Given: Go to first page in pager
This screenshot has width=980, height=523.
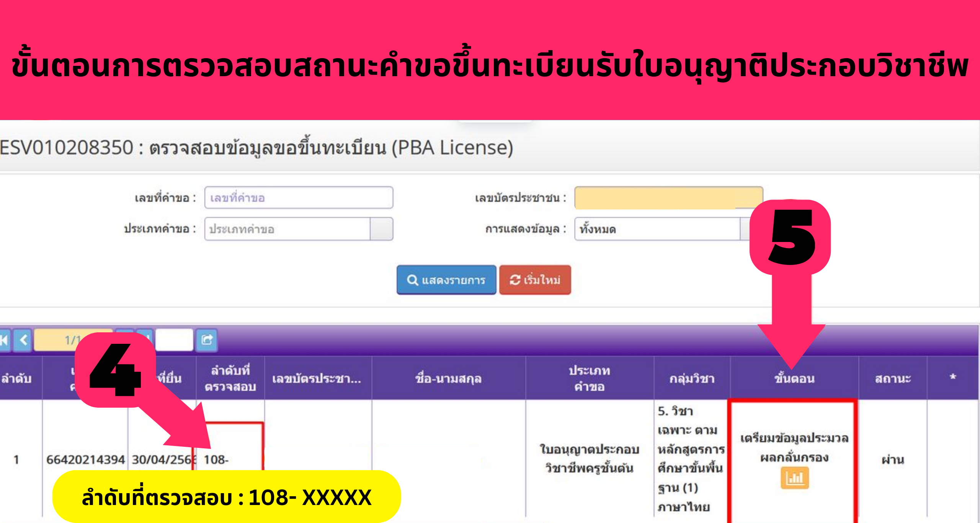Looking at the screenshot, I should pos(5,340).
